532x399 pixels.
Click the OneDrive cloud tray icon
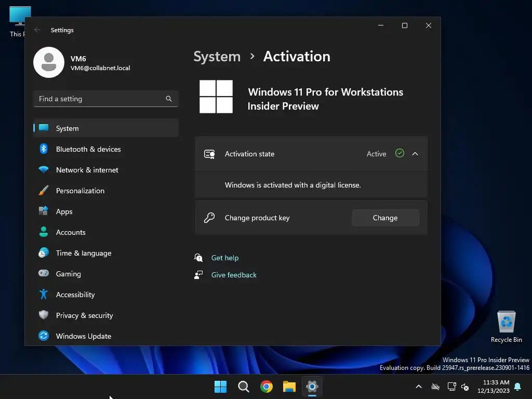(435, 387)
